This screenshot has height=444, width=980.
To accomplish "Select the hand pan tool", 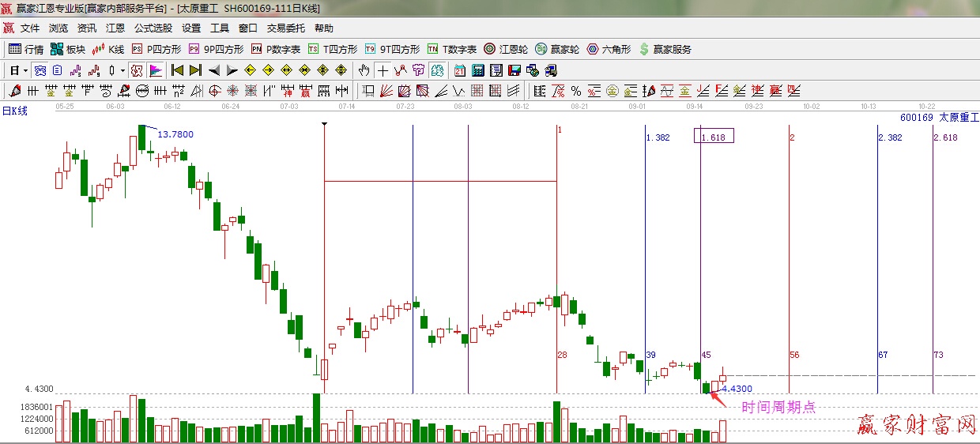I will 364,70.
